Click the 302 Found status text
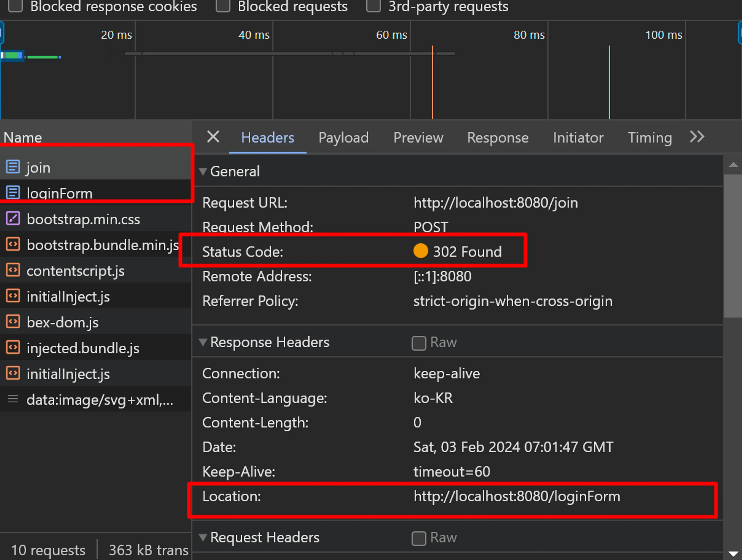Image resolution: width=742 pixels, height=560 pixels. (x=467, y=252)
